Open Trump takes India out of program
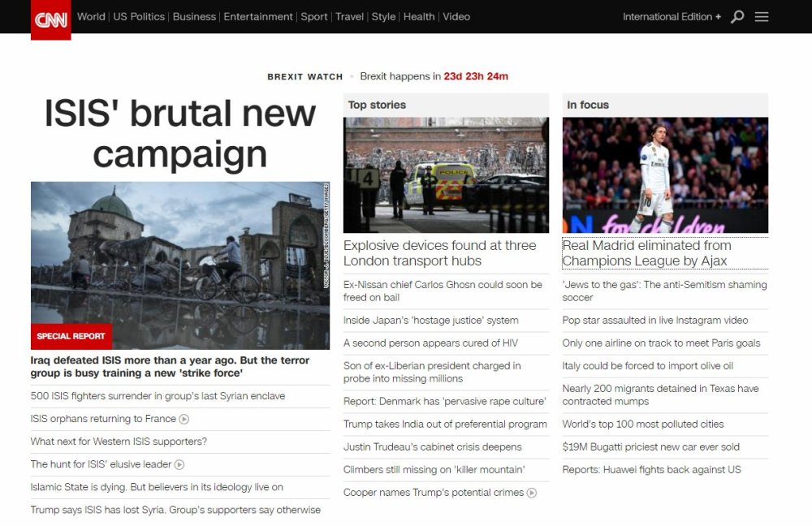The width and height of the screenshot is (812, 526). pos(445,425)
